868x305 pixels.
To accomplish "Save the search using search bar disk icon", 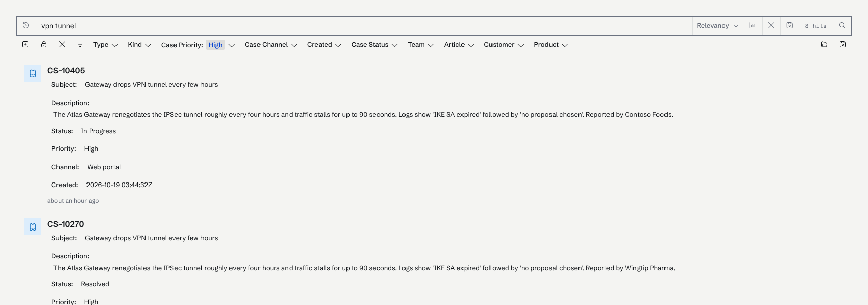I will pyautogui.click(x=790, y=25).
